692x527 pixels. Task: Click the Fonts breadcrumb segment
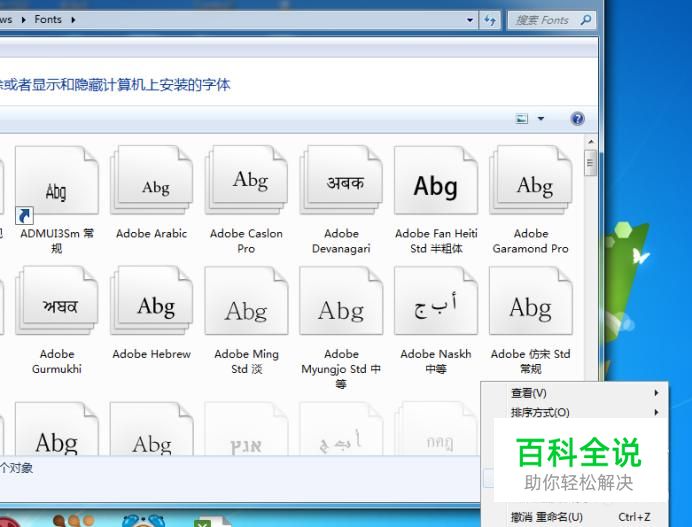pos(48,20)
